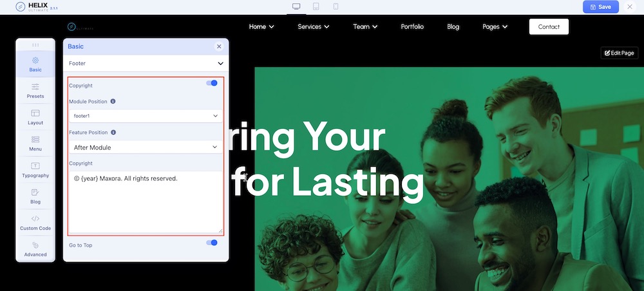This screenshot has height=291, width=644.
Task: Open the Menu settings section
Action: coord(35,144)
